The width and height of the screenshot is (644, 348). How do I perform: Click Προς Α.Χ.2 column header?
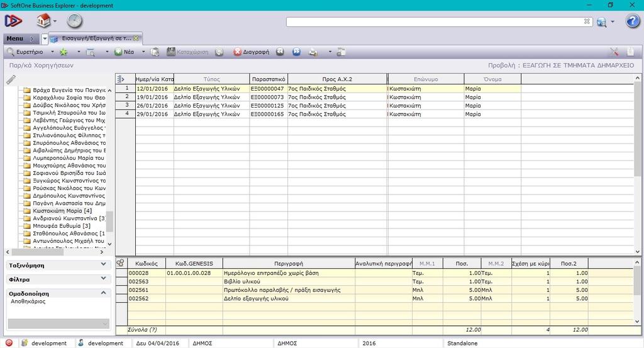pos(337,79)
